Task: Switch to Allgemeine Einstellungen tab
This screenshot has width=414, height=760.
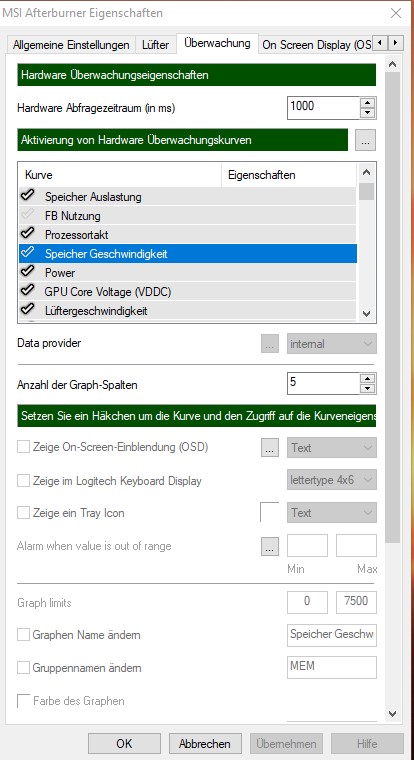Action: point(71,45)
